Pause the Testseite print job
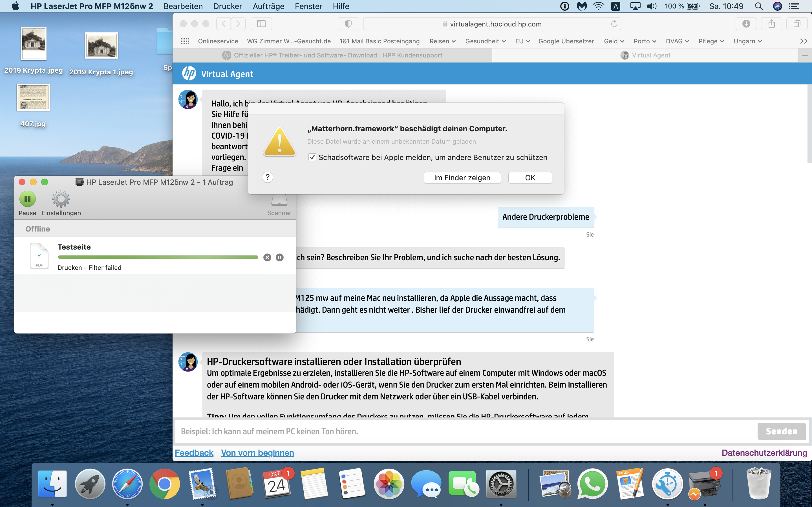This screenshot has width=812, height=507. (x=279, y=257)
